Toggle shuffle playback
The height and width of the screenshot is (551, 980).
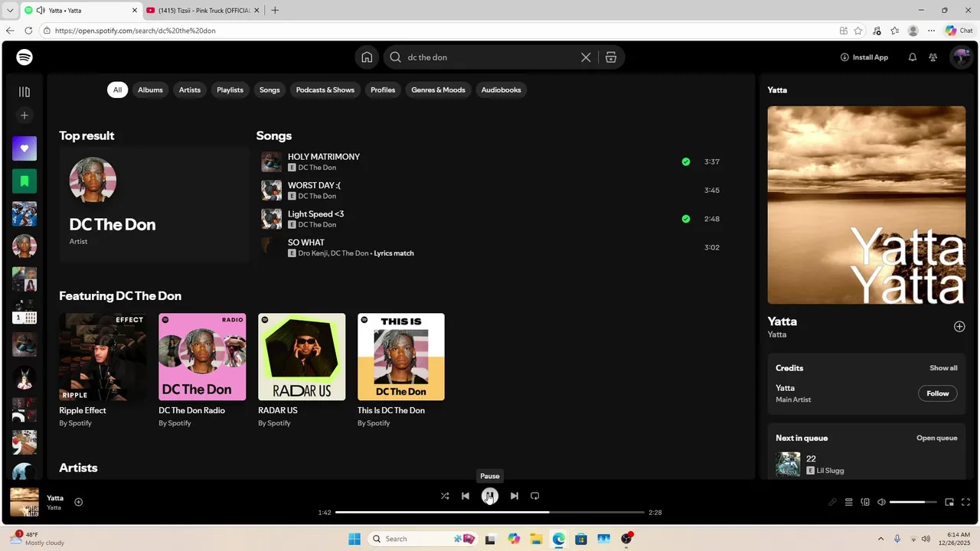coord(445,496)
